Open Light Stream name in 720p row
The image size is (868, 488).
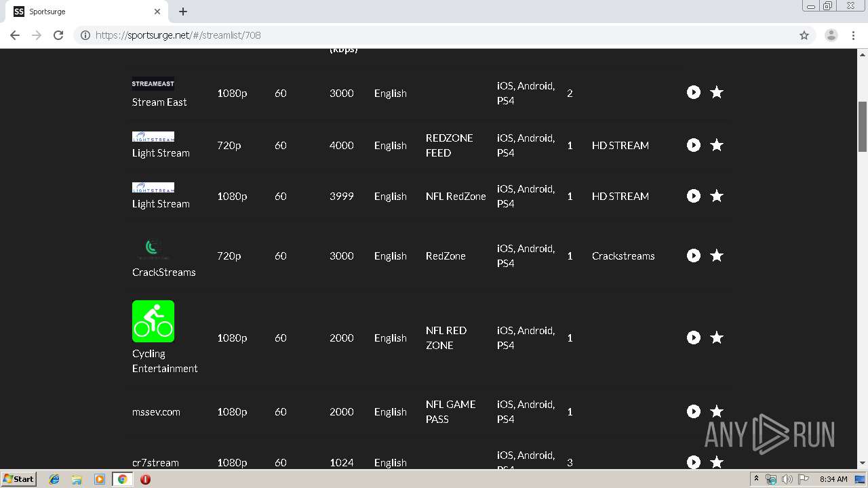click(161, 153)
